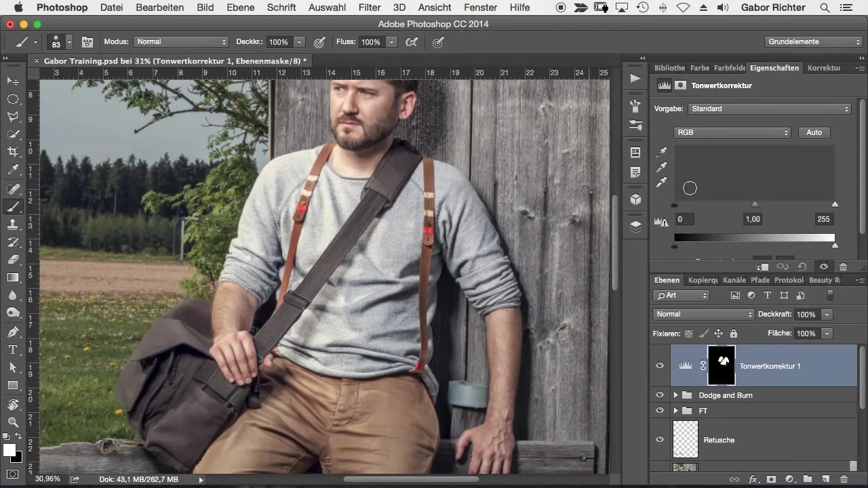Create new group in Layers panel
Image resolution: width=868 pixels, height=488 pixels.
(x=808, y=479)
